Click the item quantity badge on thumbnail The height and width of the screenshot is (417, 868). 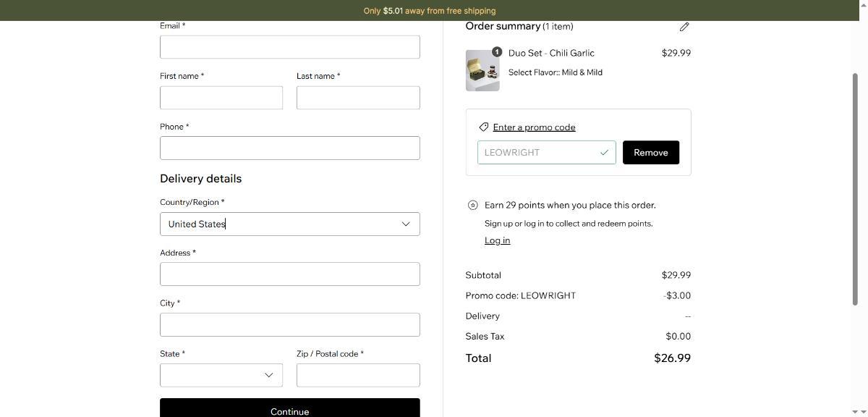pos(497,52)
